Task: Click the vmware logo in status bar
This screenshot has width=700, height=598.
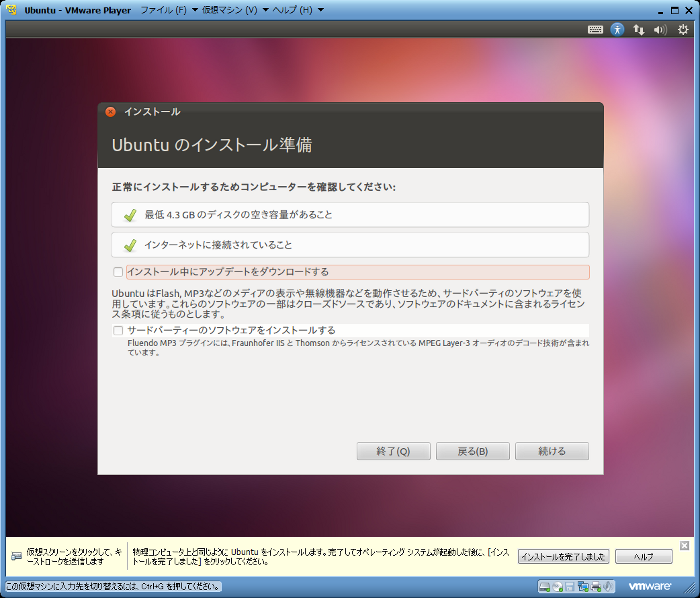Action: (650, 586)
